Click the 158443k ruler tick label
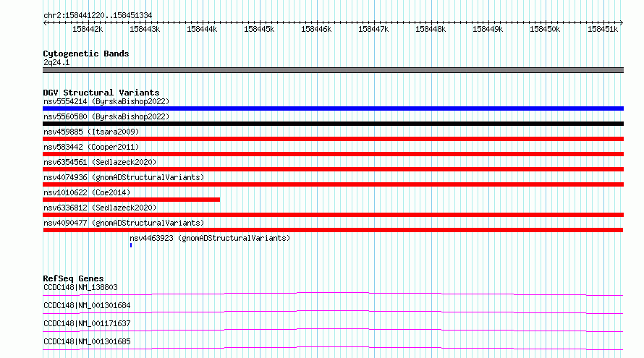 pos(145,29)
